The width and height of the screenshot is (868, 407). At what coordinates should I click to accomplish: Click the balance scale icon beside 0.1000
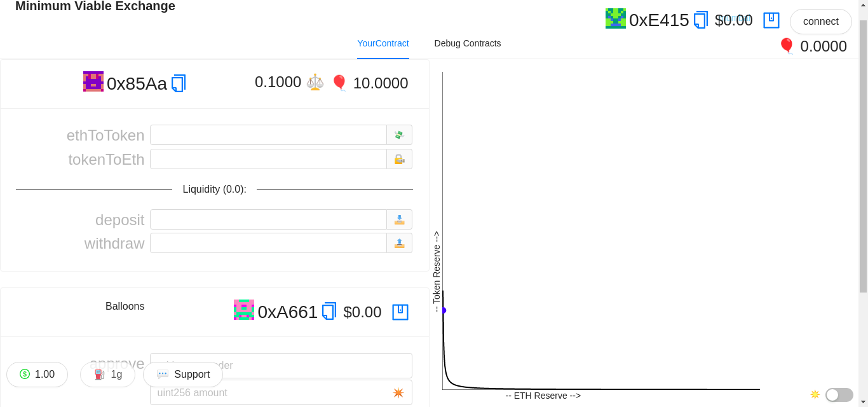point(315,82)
